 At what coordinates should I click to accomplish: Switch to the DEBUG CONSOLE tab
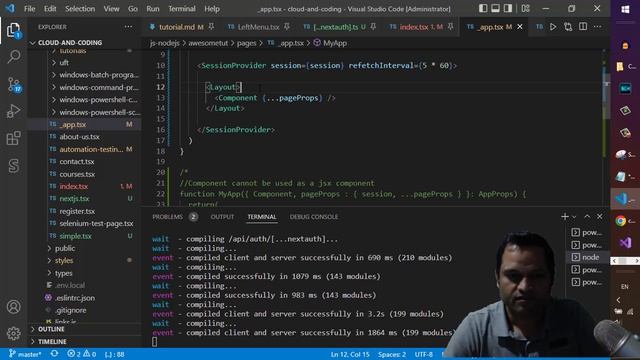[x=313, y=217]
